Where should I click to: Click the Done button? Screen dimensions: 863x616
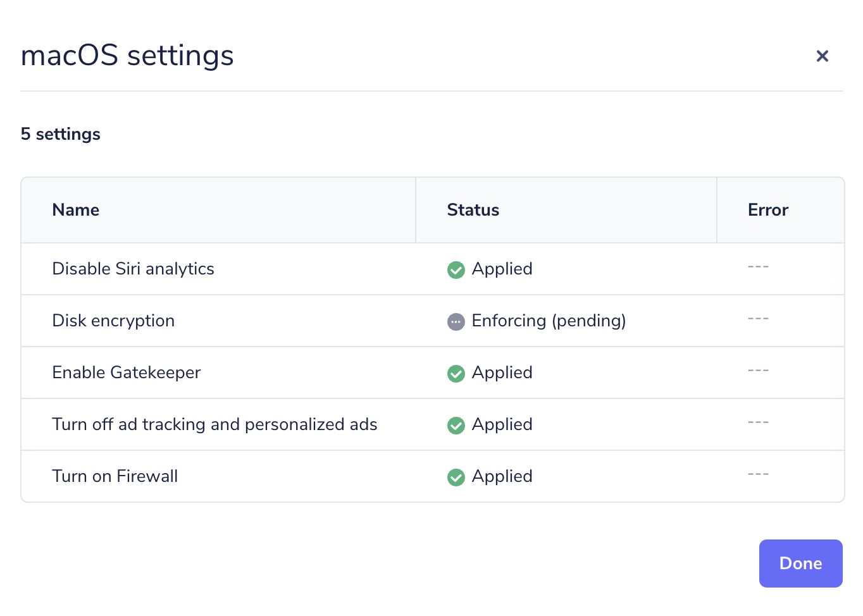coord(800,563)
